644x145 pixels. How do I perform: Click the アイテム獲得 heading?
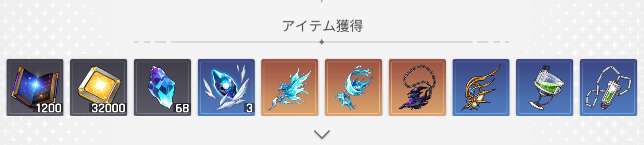pyautogui.click(x=322, y=26)
